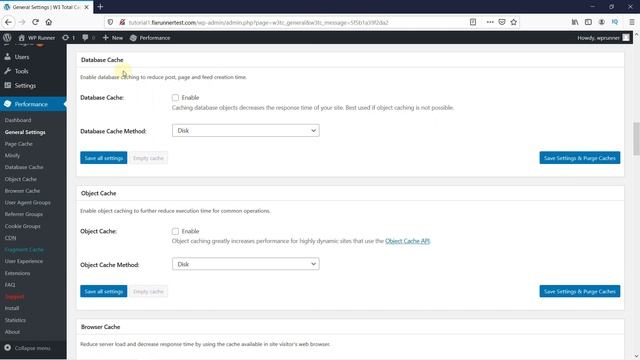Image resolution: width=640 pixels, height=360 pixels.
Task: Click the browser forward arrow
Action: tap(22, 22)
